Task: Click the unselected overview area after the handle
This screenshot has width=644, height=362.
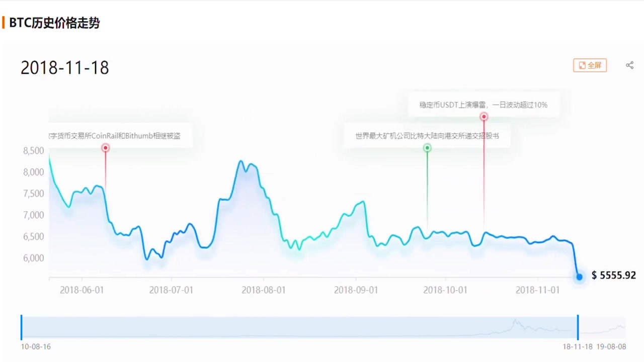Action: pyautogui.click(x=603, y=327)
